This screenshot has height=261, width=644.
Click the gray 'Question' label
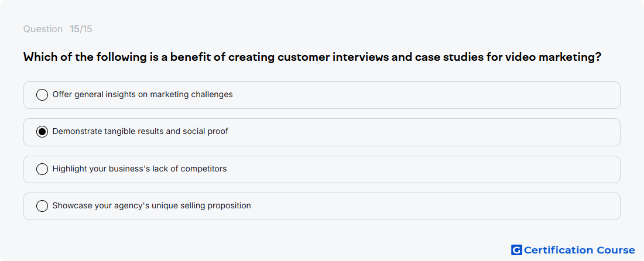point(43,29)
